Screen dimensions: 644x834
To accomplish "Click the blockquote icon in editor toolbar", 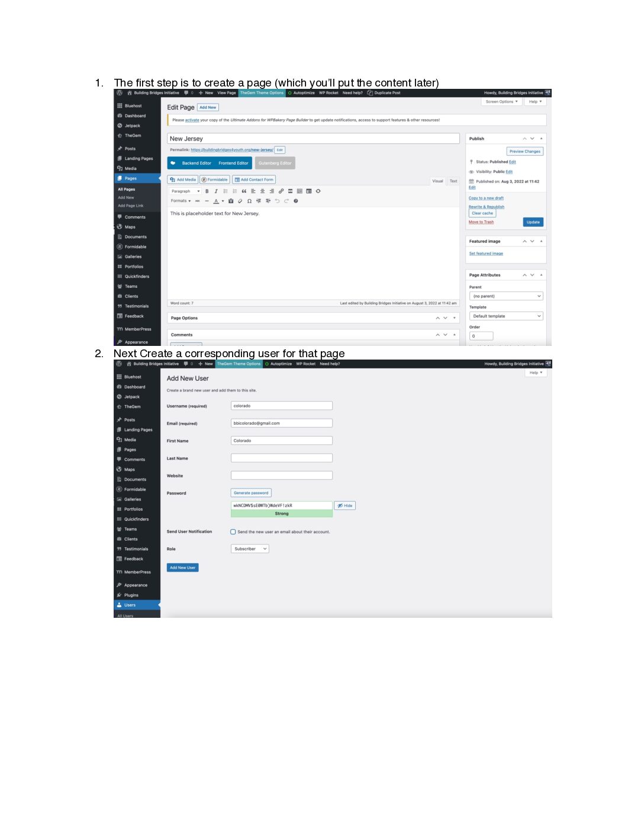I will (244, 191).
